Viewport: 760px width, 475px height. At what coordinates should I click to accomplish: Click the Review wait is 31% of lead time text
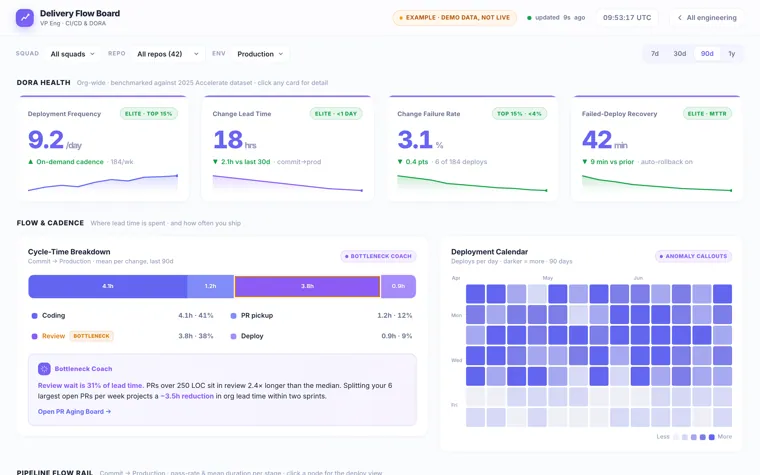click(90, 386)
